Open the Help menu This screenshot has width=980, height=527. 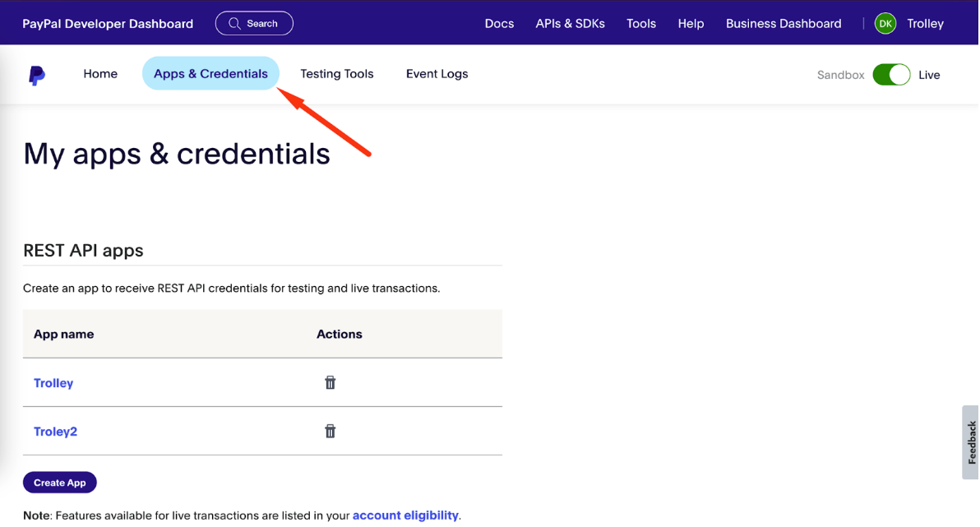691,23
